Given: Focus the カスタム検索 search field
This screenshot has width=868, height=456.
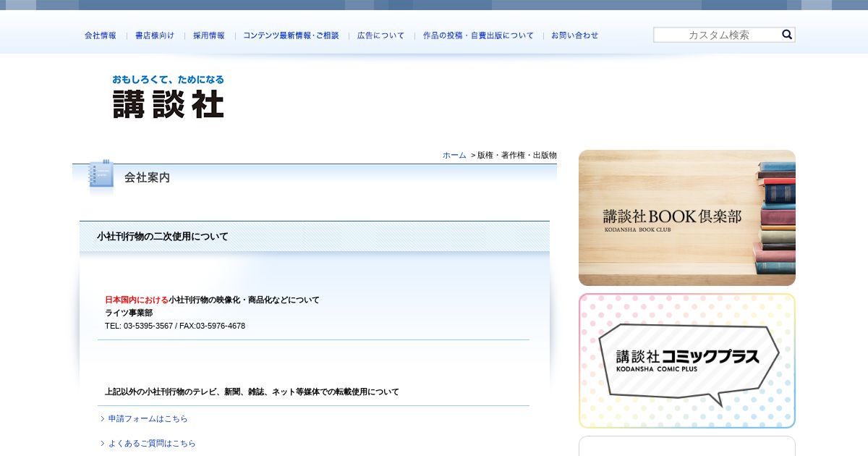Looking at the screenshot, I should [x=717, y=35].
